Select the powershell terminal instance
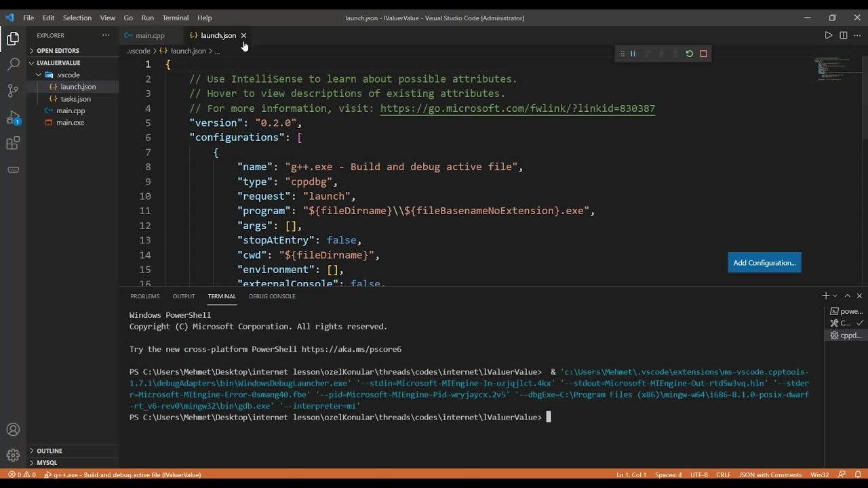Viewport: 868px width, 488px height. tap(846, 312)
